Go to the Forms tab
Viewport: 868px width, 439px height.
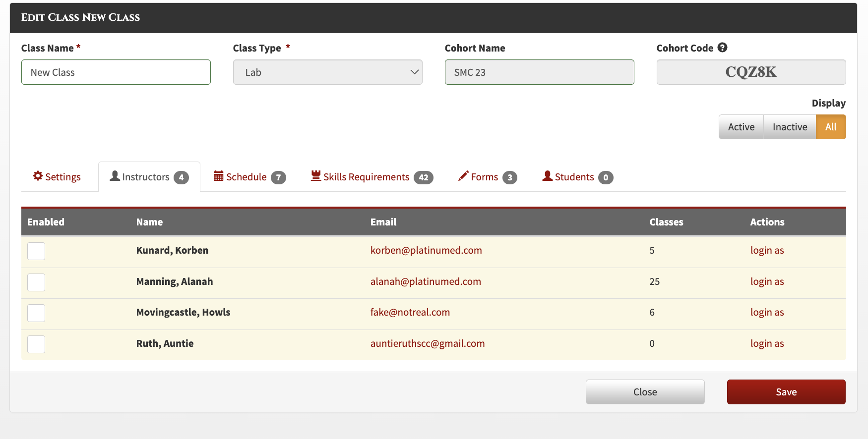488,177
